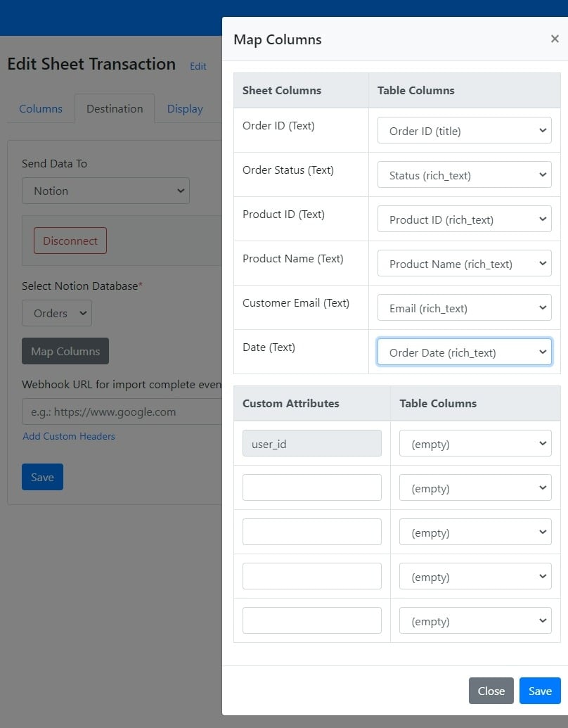Open the Email (rich_text) dropdown
Viewport: 568px width, 728px height.
(x=464, y=308)
